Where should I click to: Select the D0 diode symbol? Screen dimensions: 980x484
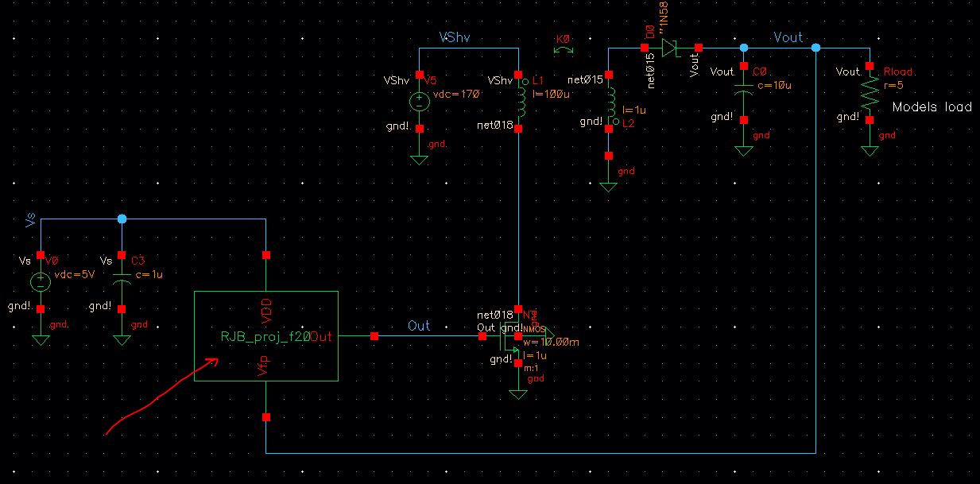tap(671, 48)
